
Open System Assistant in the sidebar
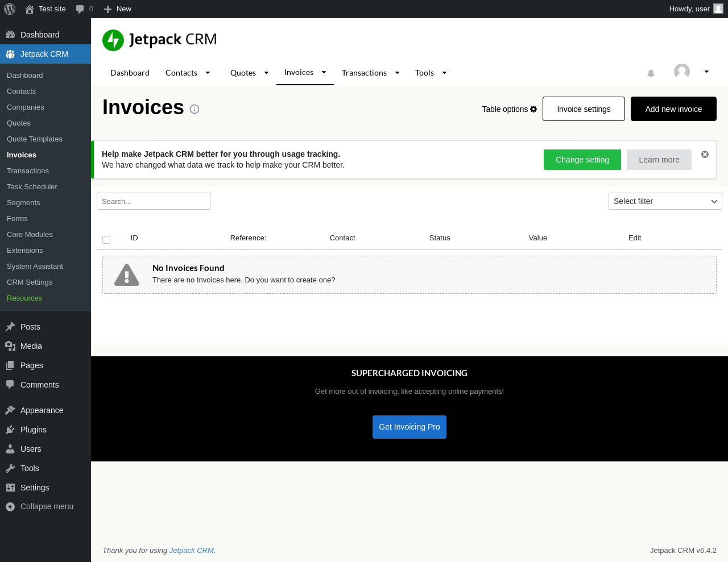[x=35, y=266]
